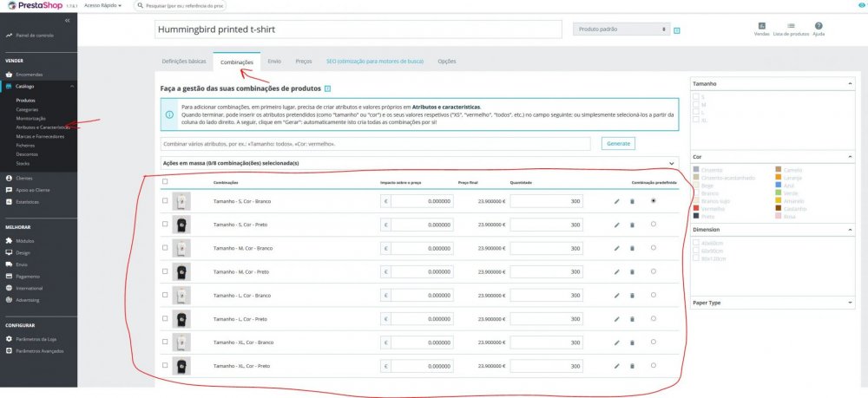
Task: Click the Módulos puzzle icon
Action: [x=9, y=241]
